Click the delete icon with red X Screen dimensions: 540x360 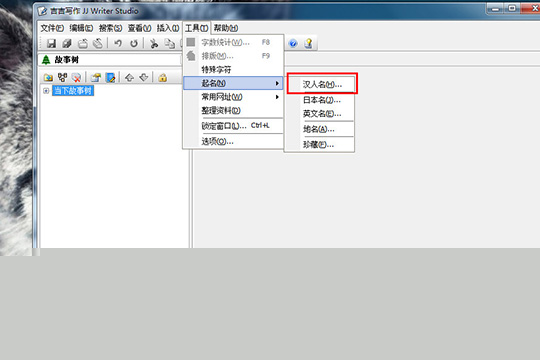[76, 78]
